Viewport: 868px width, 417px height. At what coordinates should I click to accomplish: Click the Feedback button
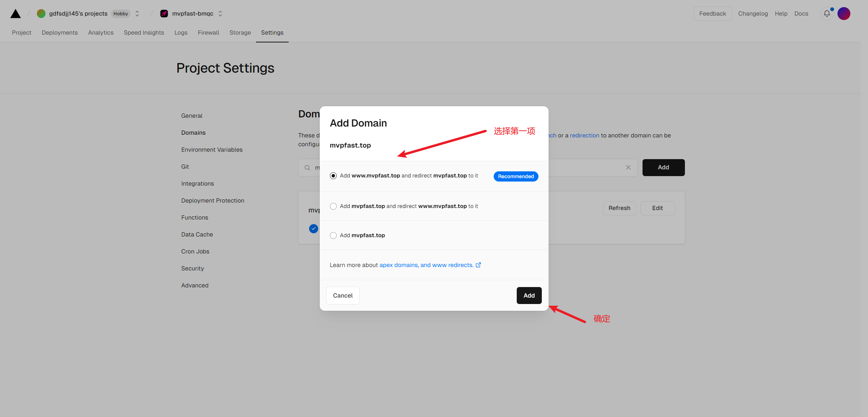click(712, 14)
